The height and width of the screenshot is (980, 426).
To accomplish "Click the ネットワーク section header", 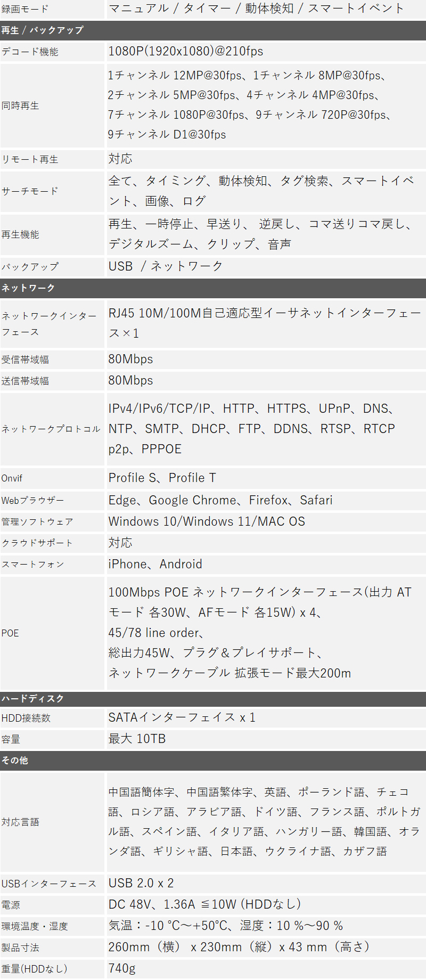I will [28, 288].
